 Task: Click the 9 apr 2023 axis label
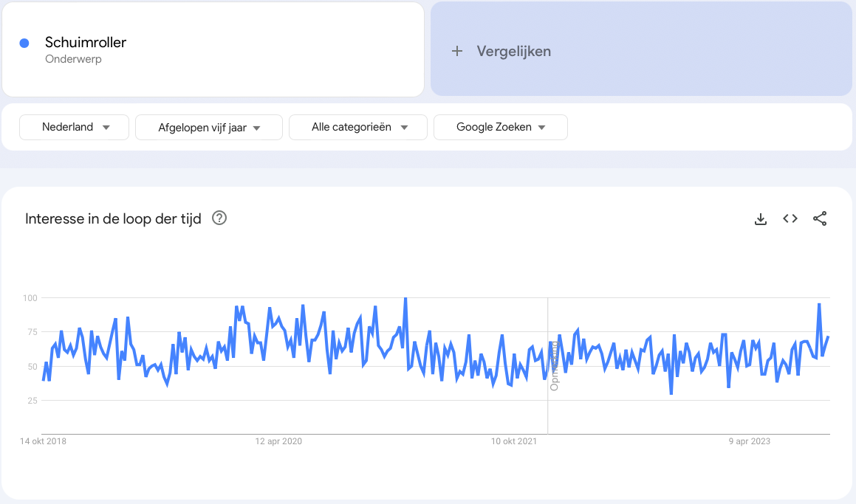pos(749,441)
